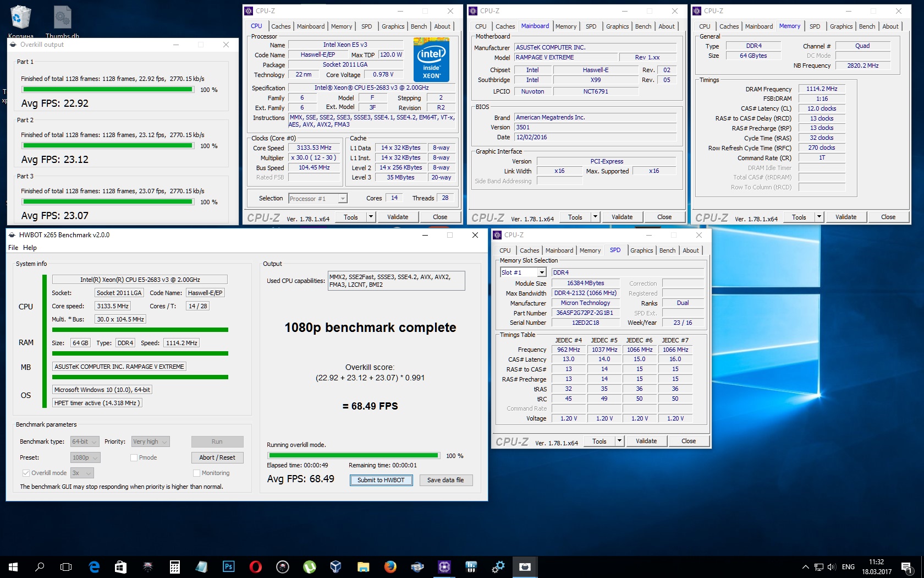The width and height of the screenshot is (924, 578).
Task: Open taskbar search magnifier
Action: pos(40,566)
